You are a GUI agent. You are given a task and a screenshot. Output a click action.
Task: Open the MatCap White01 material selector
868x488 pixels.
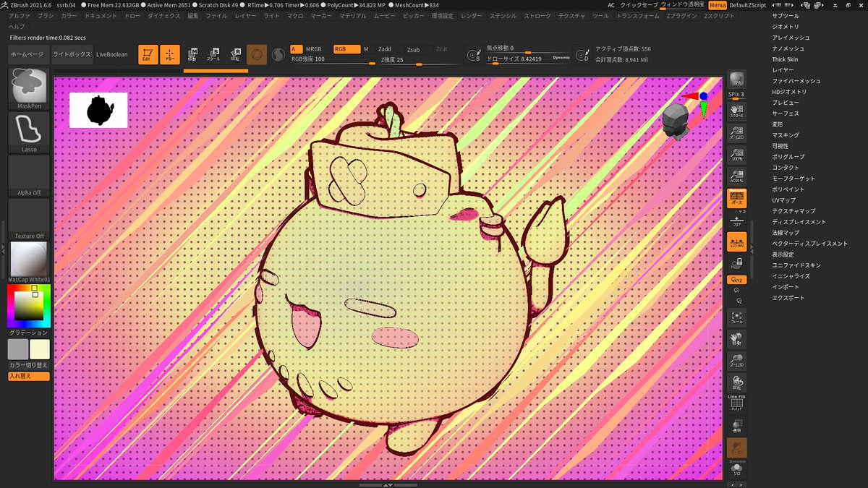coord(29,262)
